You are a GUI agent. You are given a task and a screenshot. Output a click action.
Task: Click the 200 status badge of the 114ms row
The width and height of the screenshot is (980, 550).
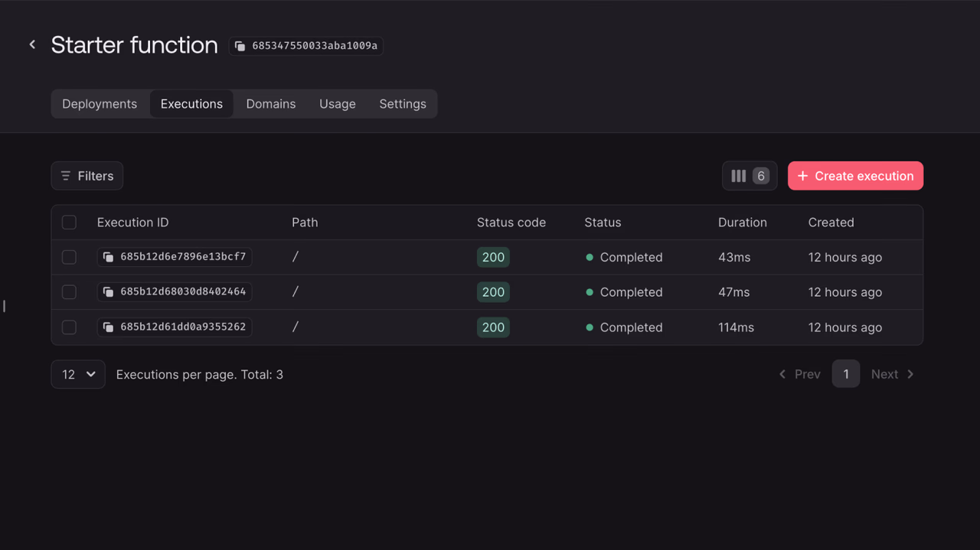tap(493, 327)
